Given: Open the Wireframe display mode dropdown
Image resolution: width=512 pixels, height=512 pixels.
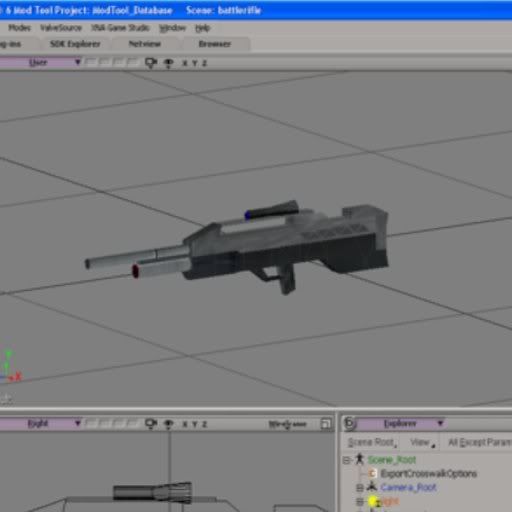Looking at the screenshot, I should pos(287,424).
